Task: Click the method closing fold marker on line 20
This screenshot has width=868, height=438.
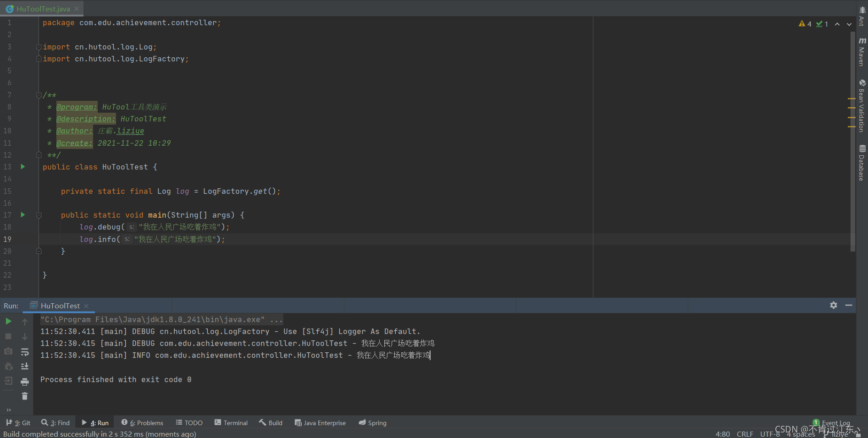Action: coord(39,251)
